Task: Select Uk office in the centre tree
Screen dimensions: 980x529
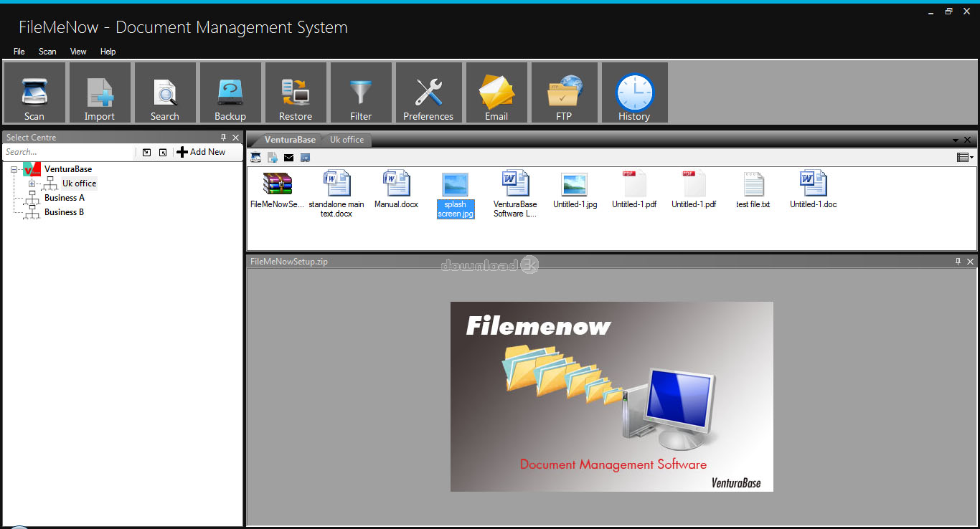Action: (x=79, y=184)
